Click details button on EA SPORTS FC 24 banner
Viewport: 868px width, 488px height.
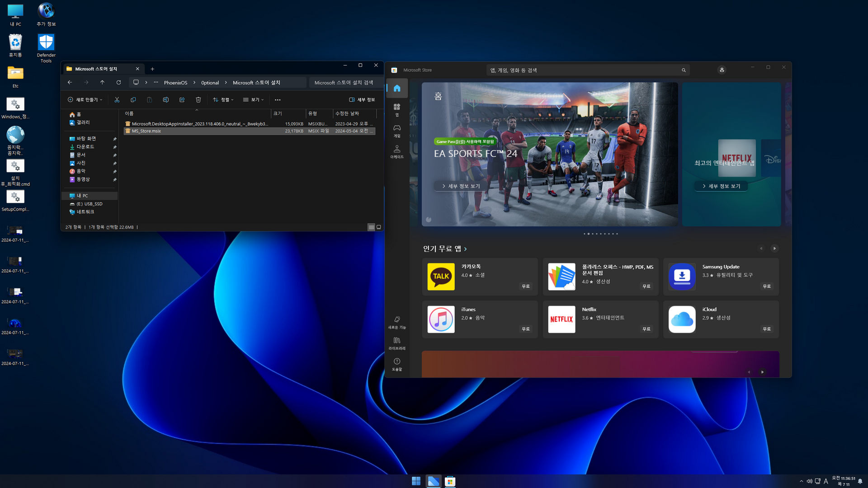tap(461, 186)
